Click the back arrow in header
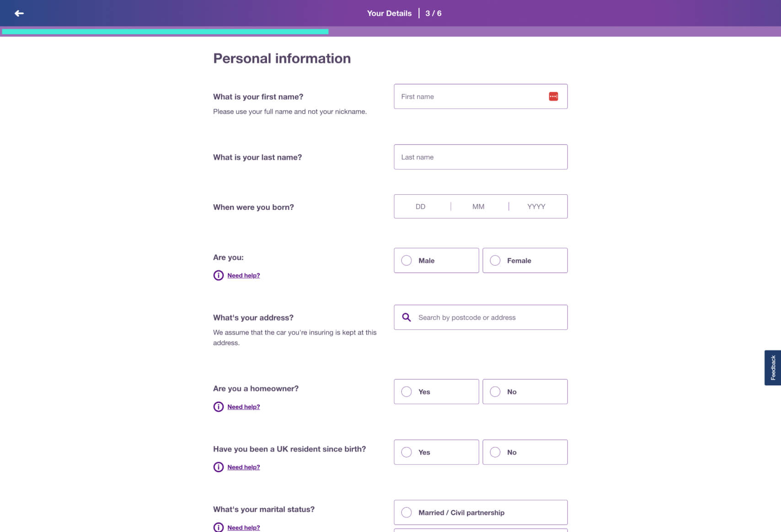 (19, 13)
